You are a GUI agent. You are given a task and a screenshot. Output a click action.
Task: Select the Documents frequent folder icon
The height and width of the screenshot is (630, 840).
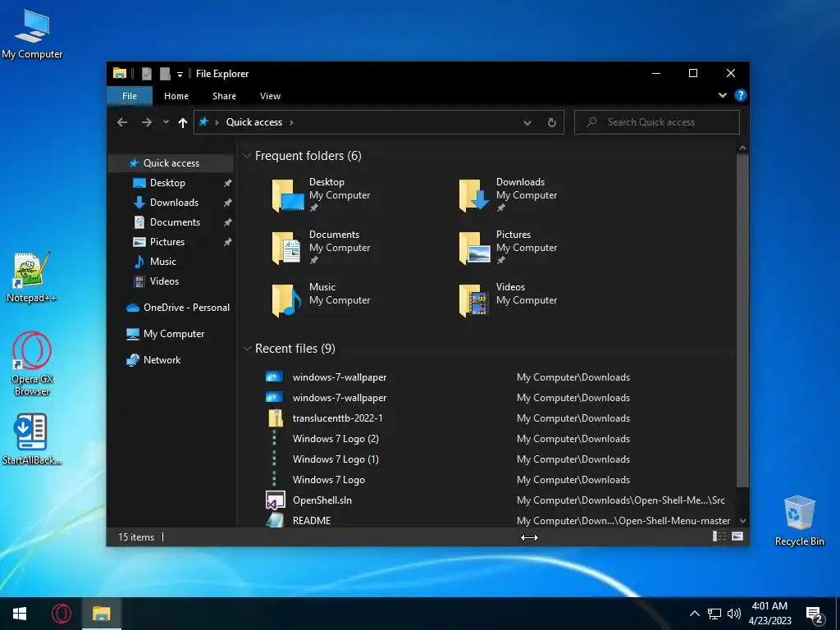coord(287,248)
